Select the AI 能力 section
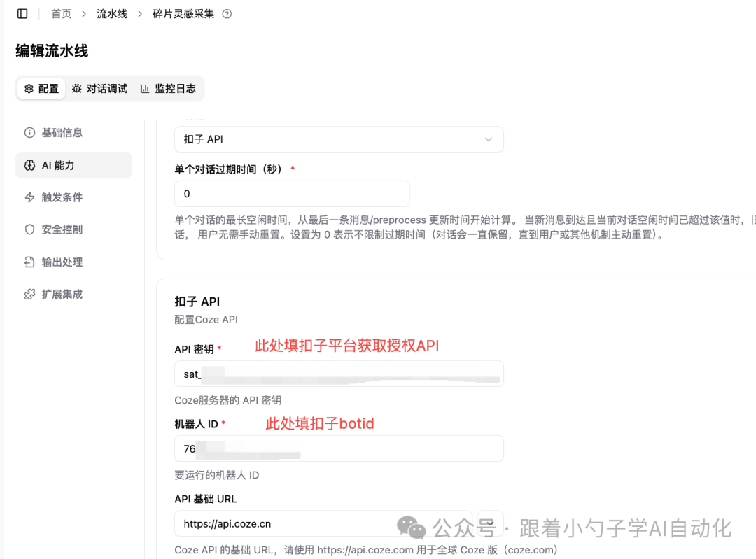Screen dimensions: 756x559 coord(73,165)
